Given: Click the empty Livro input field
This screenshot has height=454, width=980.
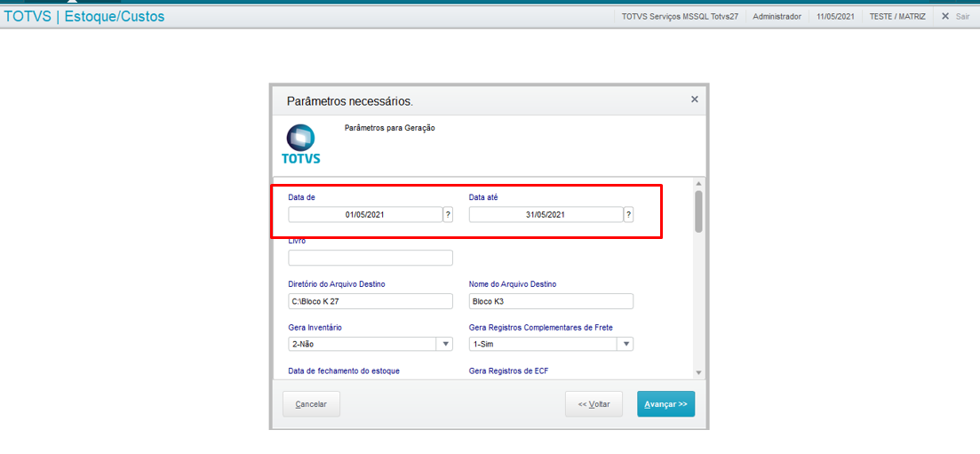Looking at the screenshot, I should click(370, 258).
